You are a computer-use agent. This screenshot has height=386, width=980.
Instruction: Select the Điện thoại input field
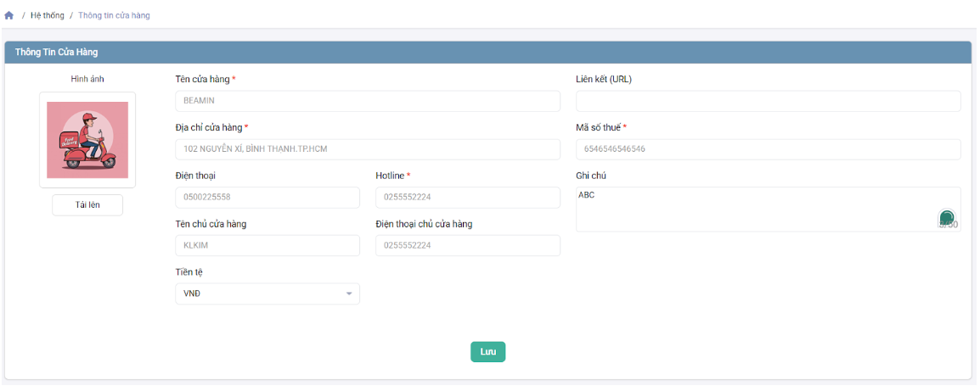click(x=267, y=198)
